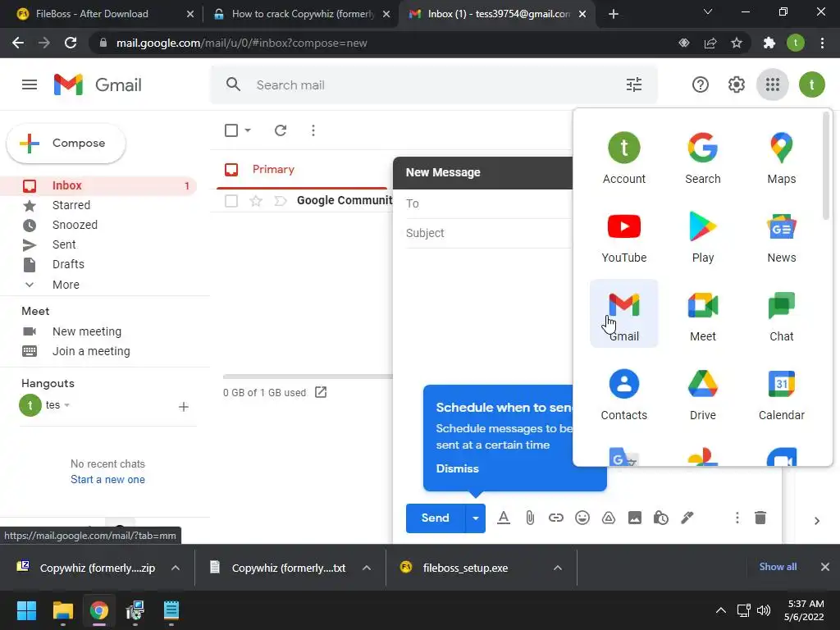The width and height of the screenshot is (840, 630).
Task: Insert link in the message
Action: click(556, 518)
